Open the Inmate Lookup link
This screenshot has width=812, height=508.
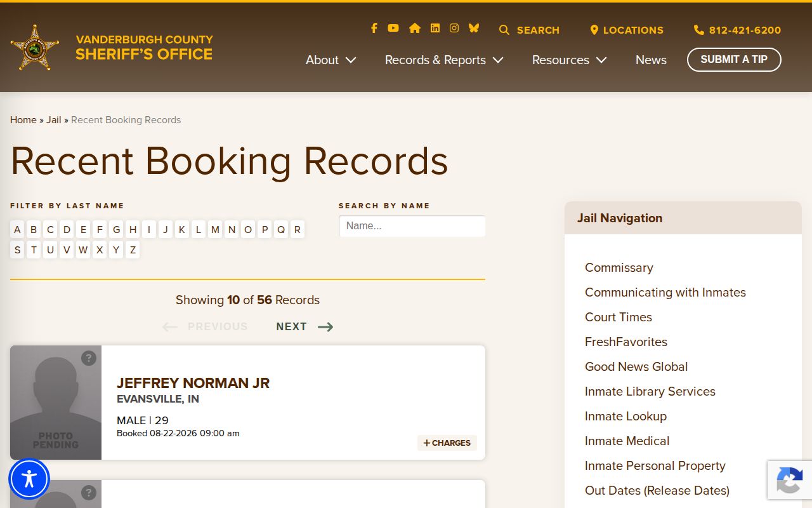click(625, 417)
